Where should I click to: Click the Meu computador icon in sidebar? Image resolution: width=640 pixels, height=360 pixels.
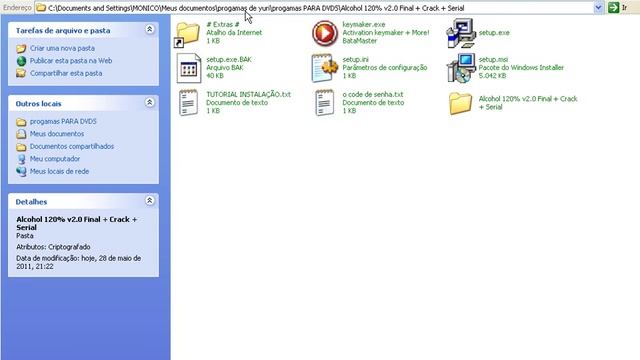point(21,159)
